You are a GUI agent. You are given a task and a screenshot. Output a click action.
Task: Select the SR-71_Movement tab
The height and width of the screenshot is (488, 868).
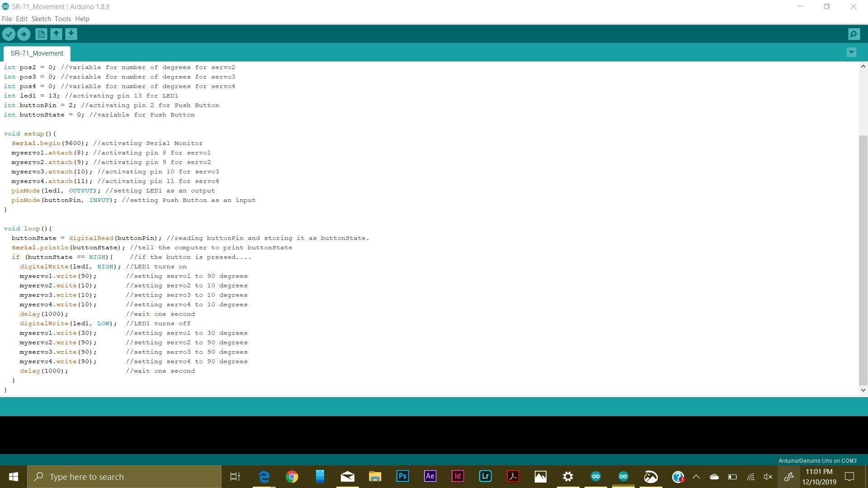[x=37, y=53]
